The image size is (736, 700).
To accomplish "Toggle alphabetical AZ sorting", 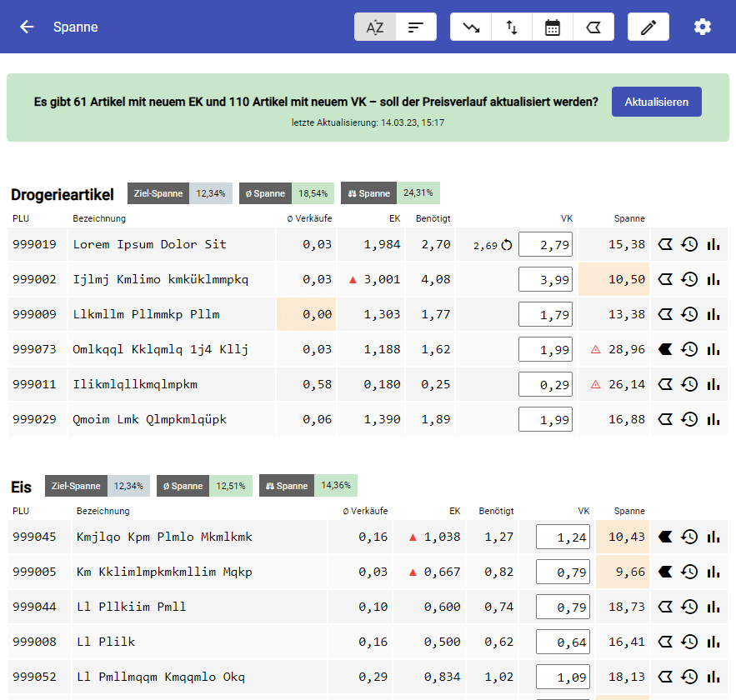I will tap(375, 27).
